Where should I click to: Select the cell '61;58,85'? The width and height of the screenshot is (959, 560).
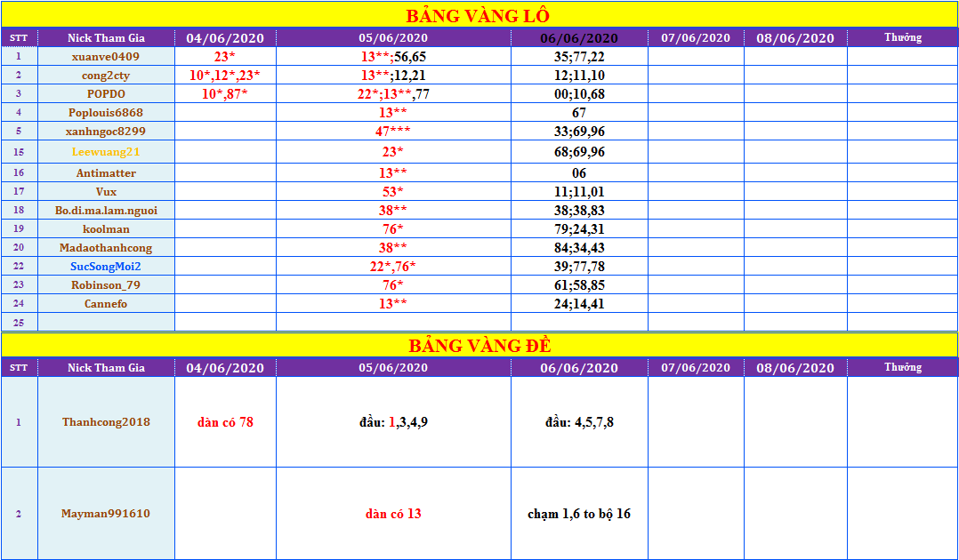(579, 285)
